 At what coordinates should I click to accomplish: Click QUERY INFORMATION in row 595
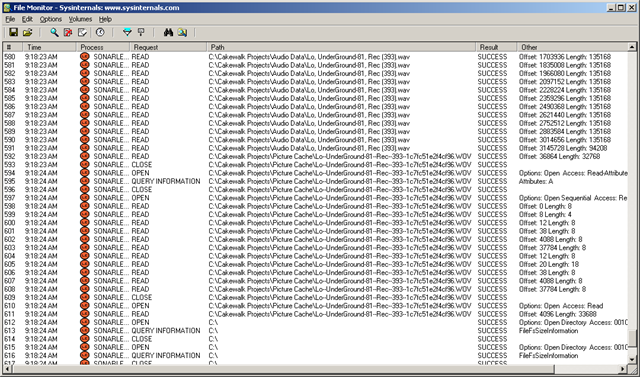(166, 181)
